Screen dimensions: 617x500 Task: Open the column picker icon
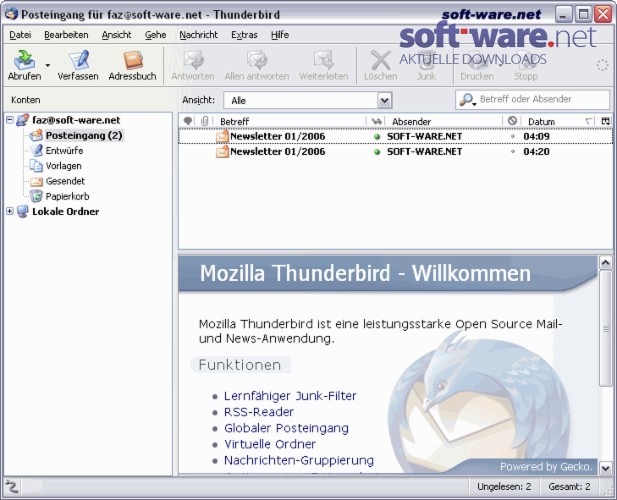(x=606, y=121)
